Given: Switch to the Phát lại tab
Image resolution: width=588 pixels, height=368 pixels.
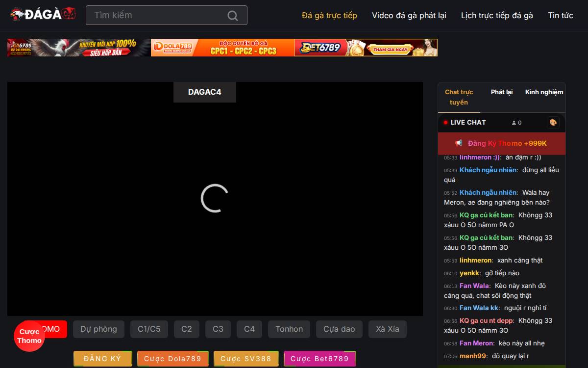Looking at the screenshot, I should pos(502,92).
